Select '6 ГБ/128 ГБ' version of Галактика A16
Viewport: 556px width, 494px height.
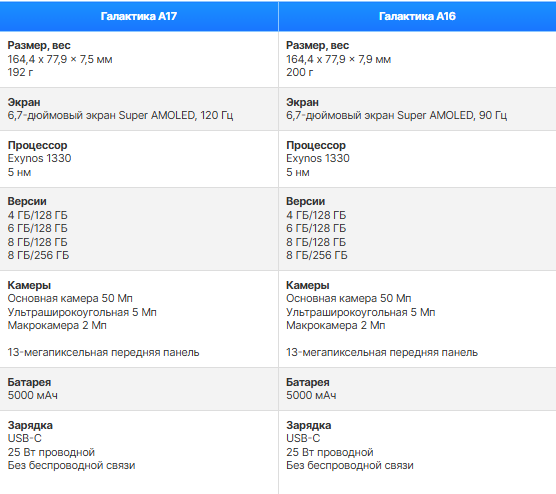[x=316, y=228]
